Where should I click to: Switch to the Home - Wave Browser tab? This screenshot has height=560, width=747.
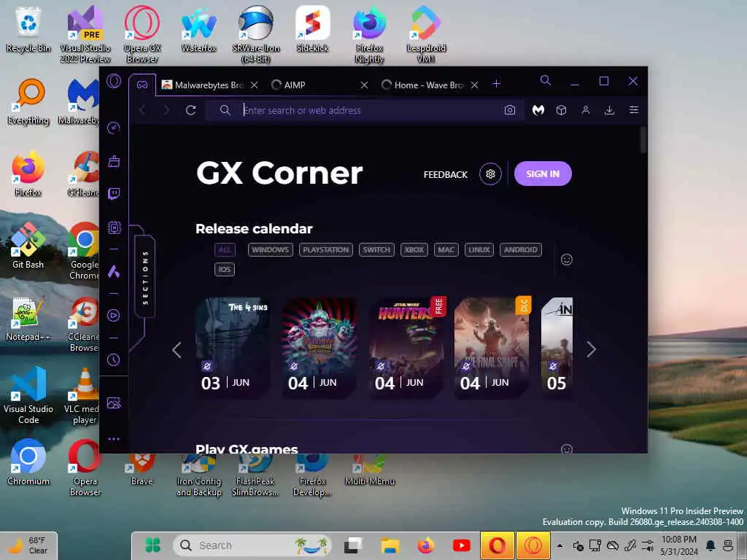click(424, 85)
